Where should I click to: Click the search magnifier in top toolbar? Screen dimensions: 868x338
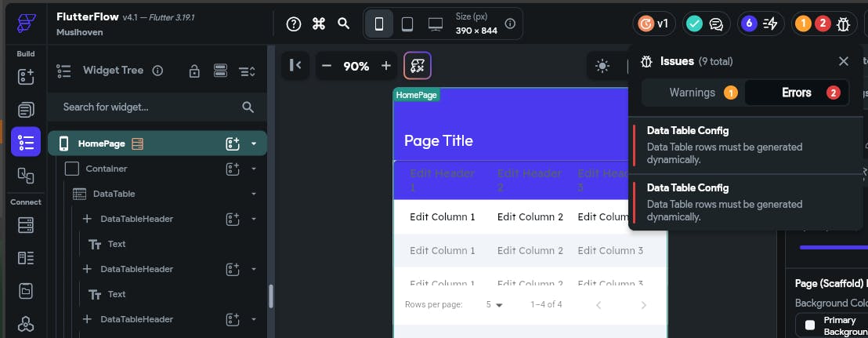click(x=343, y=24)
